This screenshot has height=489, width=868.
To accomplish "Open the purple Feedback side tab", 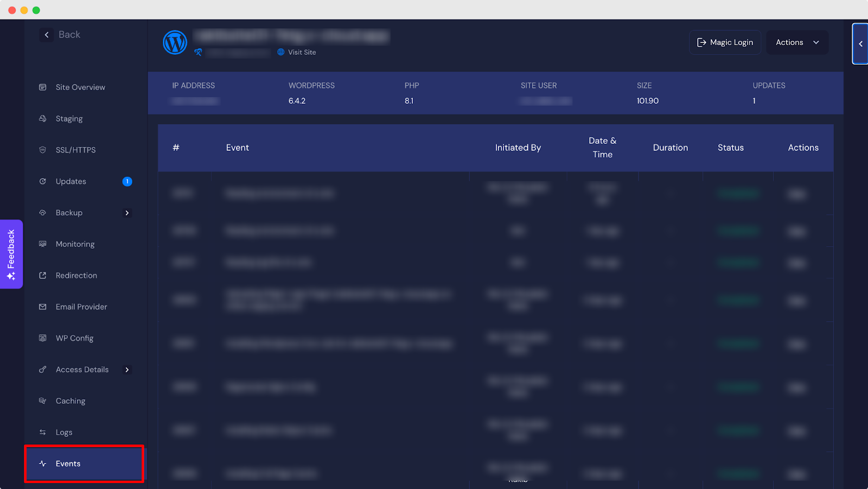I will tap(11, 254).
